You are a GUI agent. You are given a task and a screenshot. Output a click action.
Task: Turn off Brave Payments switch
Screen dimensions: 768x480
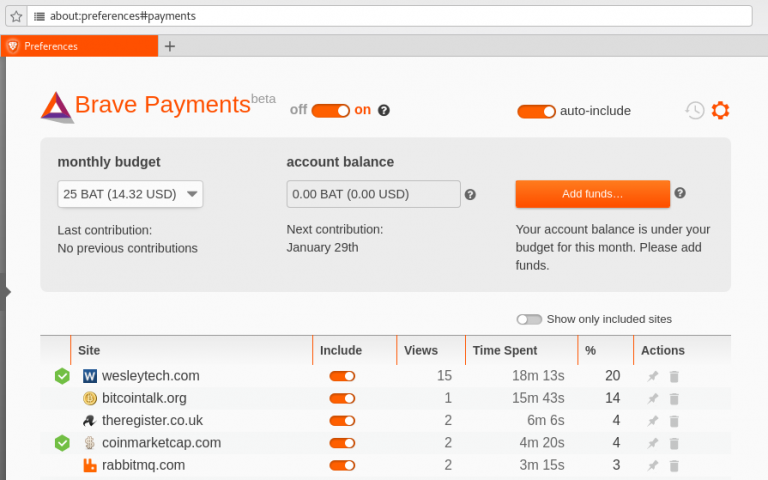coord(330,110)
